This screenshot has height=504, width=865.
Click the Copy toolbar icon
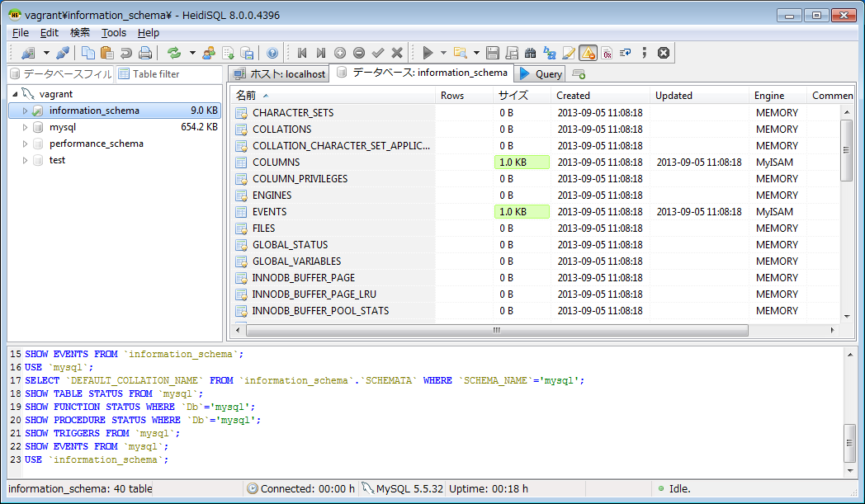tap(87, 53)
